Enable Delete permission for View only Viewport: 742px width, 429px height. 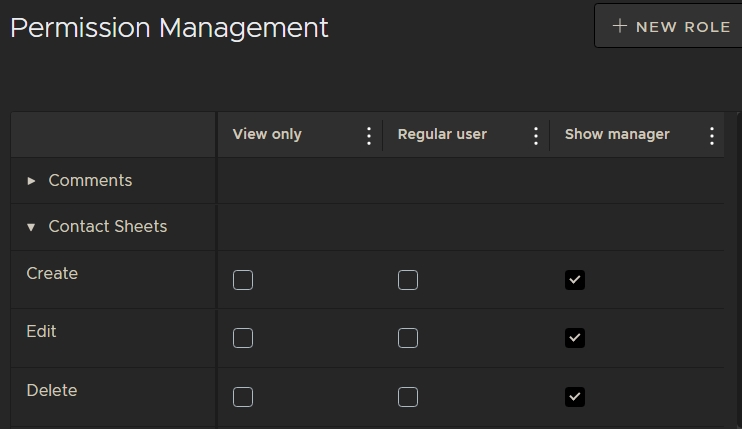(243, 397)
